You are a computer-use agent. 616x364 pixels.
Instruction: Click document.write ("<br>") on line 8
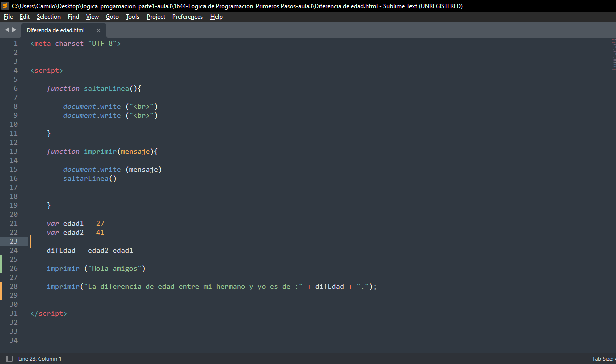coord(111,106)
